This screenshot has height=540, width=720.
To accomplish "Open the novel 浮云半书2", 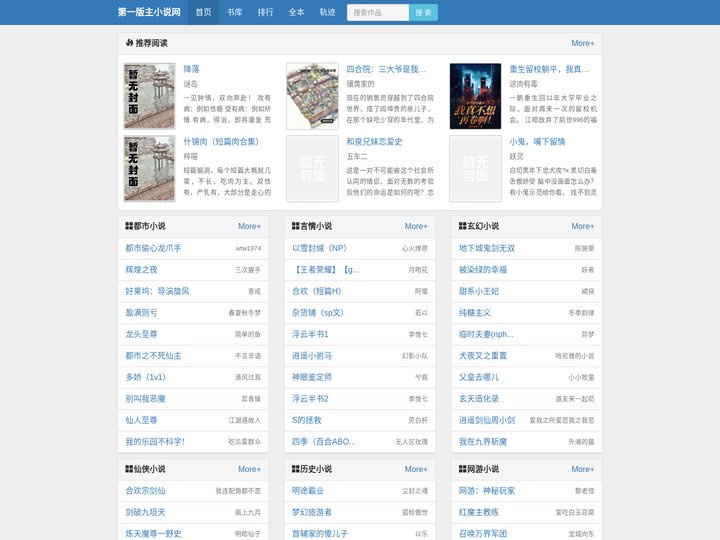I will coord(310,399).
